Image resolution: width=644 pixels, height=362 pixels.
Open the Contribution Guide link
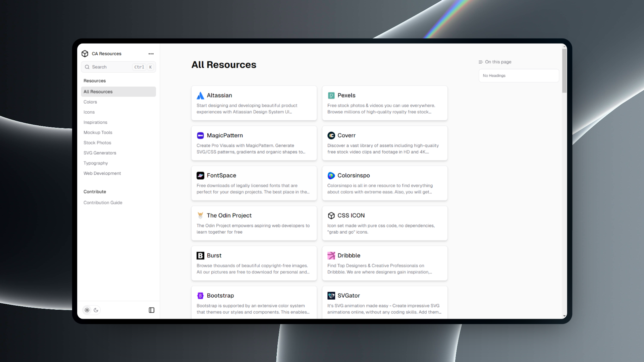103,203
